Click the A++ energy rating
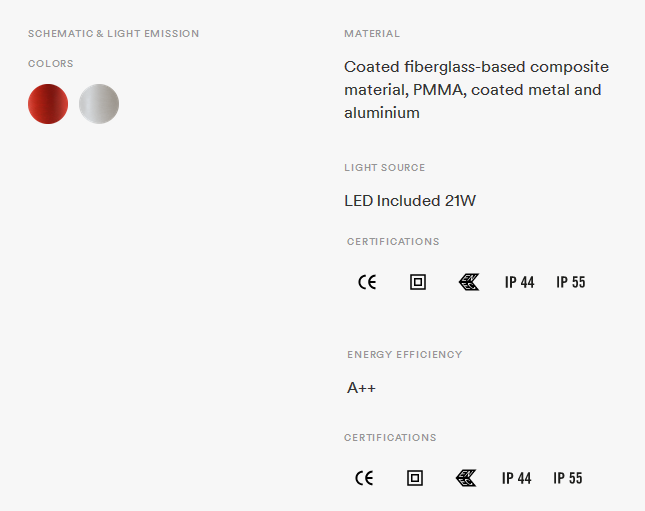The width and height of the screenshot is (645, 511). coord(361,388)
